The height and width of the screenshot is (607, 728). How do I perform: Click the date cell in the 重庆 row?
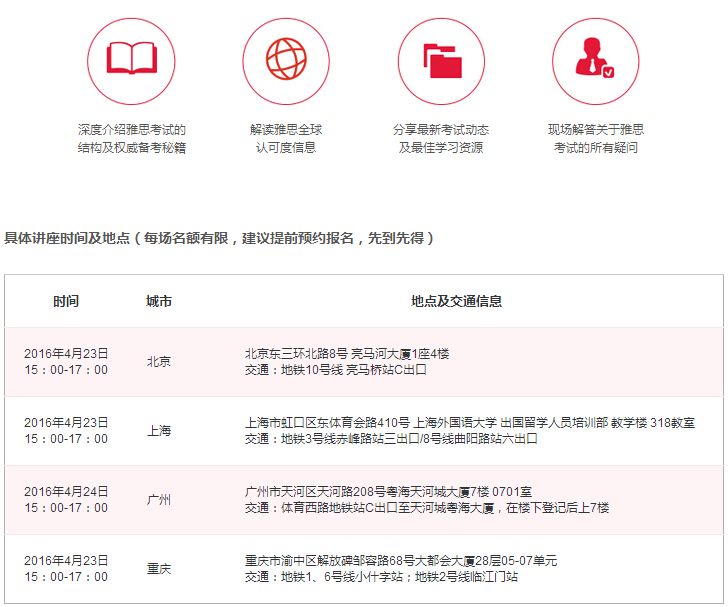pos(66,568)
